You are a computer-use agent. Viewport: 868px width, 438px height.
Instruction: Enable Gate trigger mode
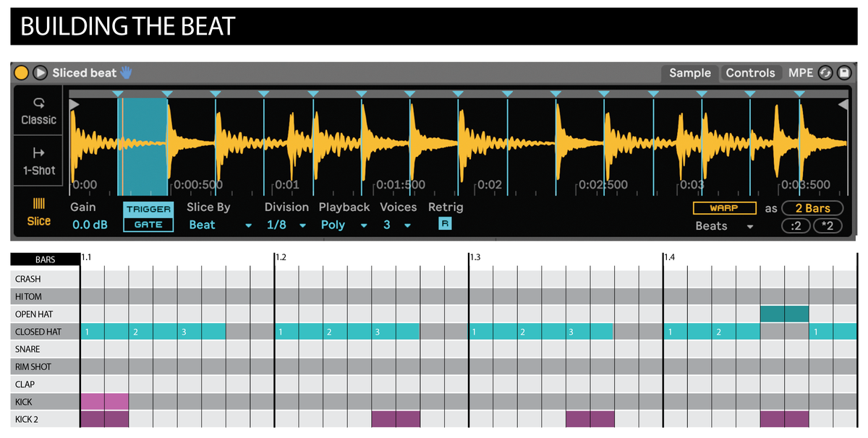[x=148, y=225]
